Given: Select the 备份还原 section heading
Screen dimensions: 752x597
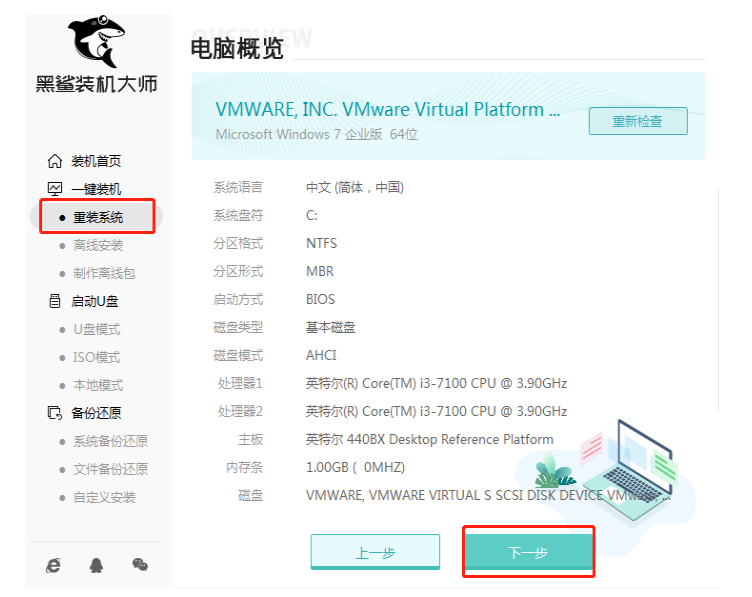Looking at the screenshot, I should tap(96, 413).
